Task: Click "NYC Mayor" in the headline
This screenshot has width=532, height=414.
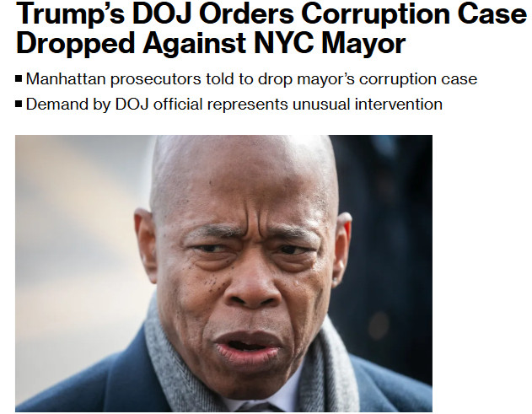Action: point(330,44)
